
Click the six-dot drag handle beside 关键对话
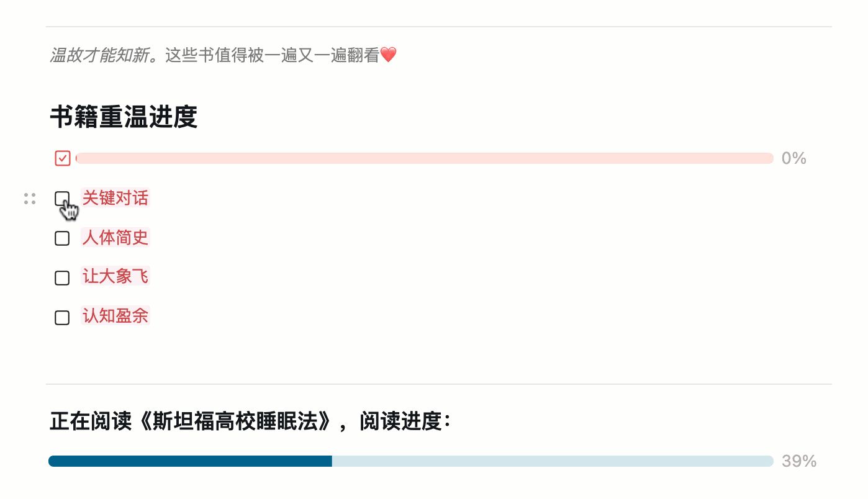coord(29,199)
